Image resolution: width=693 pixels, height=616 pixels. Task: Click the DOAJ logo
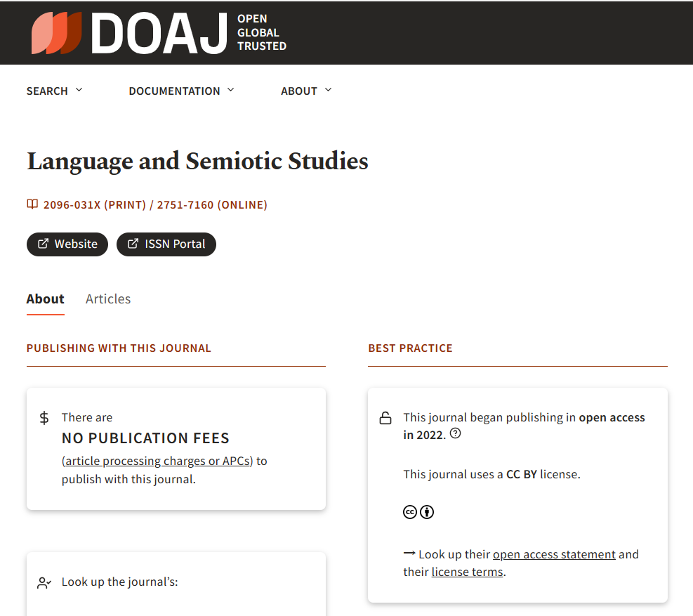pyautogui.click(x=159, y=33)
